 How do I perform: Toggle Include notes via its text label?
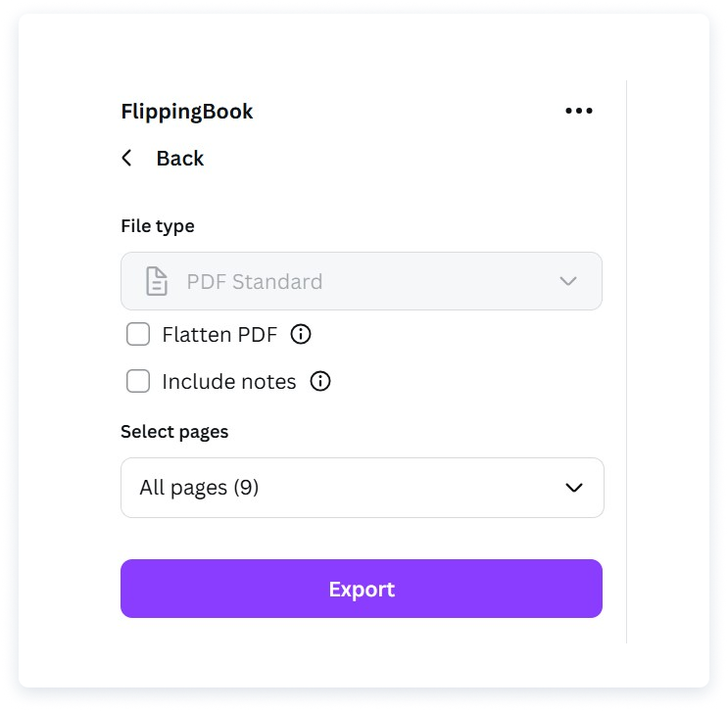coord(229,382)
